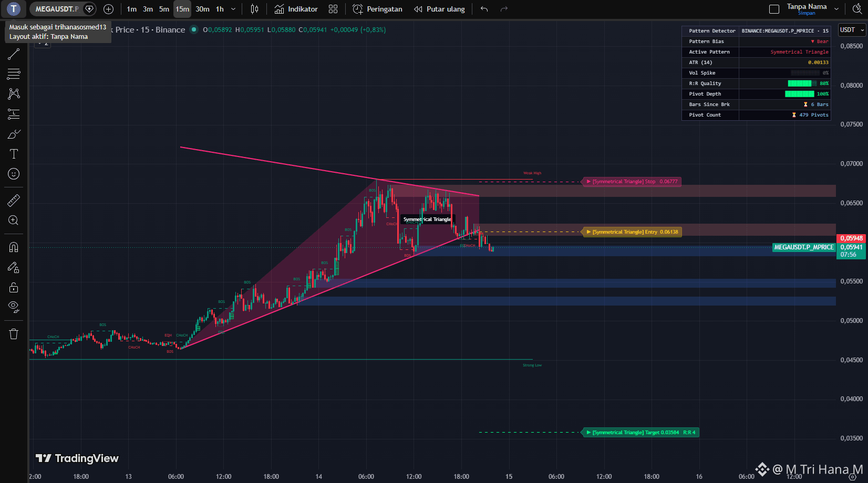The height and width of the screenshot is (483, 868).
Task: Click the 6 Bars value cell
Action: click(x=785, y=104)
